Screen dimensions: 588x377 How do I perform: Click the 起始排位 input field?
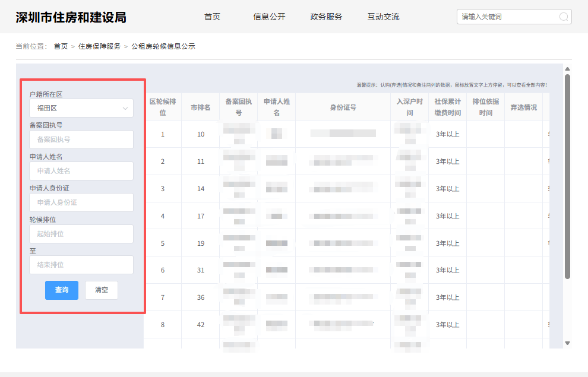[x=81, y=234]
